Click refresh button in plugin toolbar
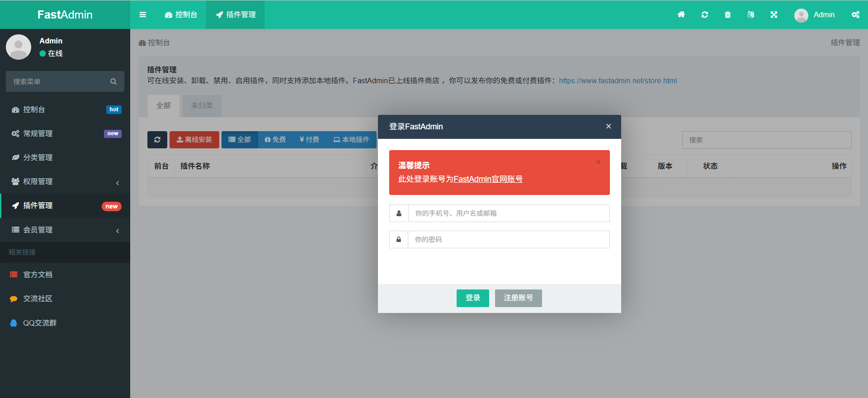The width and height of the screenshot is (868, 398). tap(157, 140)
